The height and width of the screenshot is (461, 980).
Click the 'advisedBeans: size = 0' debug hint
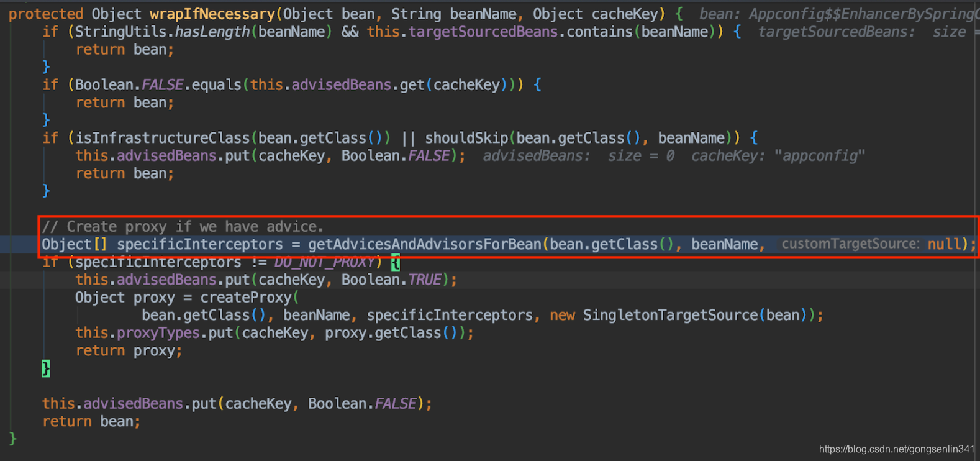coord(579,156)
